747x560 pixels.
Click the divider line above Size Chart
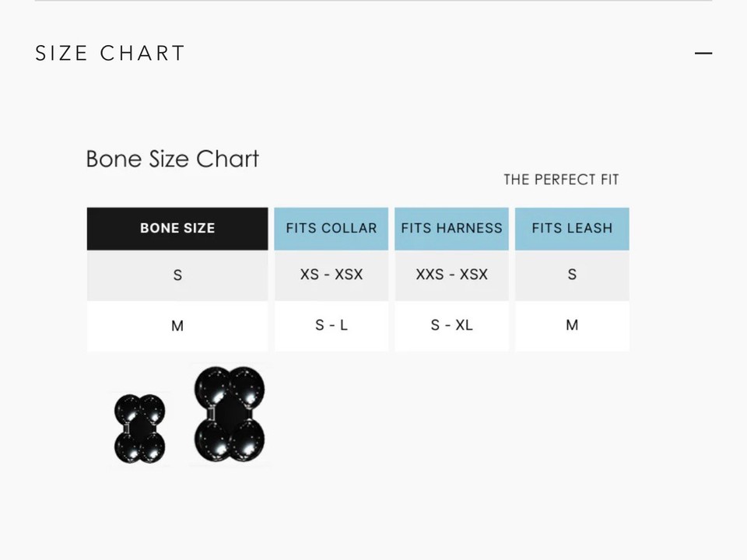[x=373, y=1]
